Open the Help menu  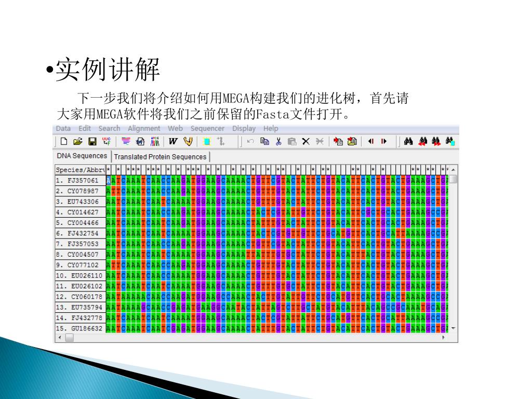(x=270, y=128)
